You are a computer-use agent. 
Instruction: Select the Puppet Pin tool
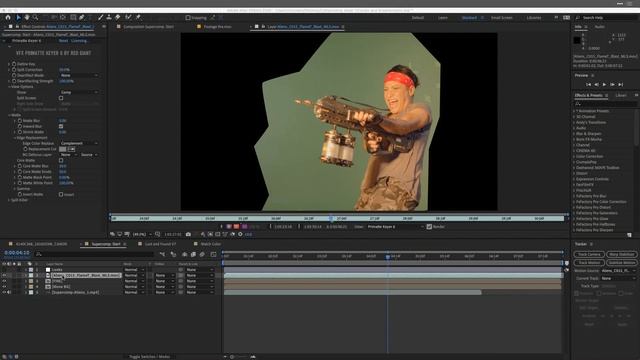(138, 18)
